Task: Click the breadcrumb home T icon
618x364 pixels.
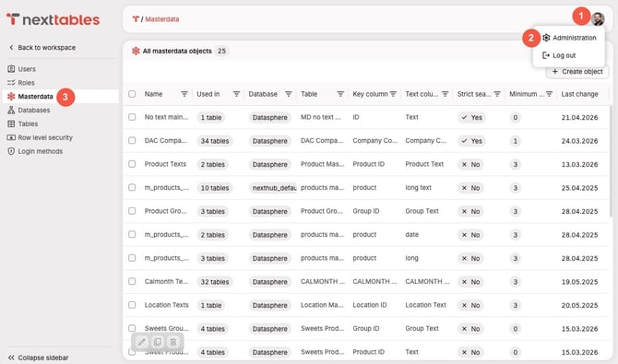Action: click(x=136, y=19)
